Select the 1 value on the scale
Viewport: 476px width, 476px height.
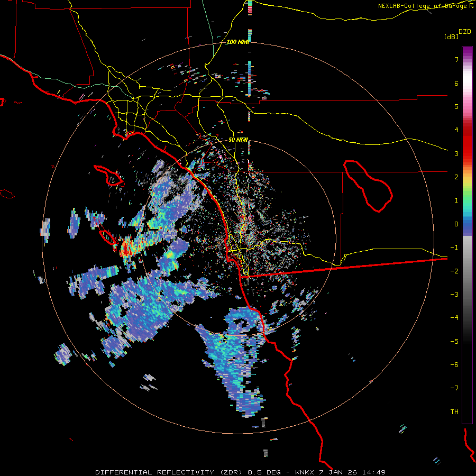[456, 200]
